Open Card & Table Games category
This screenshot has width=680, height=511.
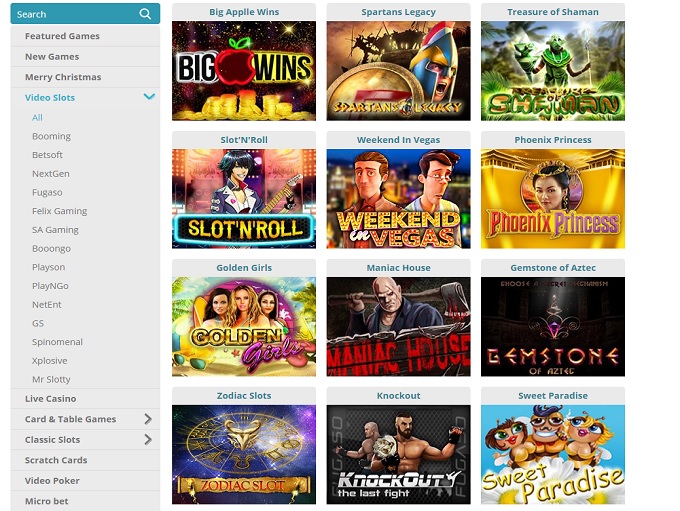pyautogui.click(x=70, y=419)
